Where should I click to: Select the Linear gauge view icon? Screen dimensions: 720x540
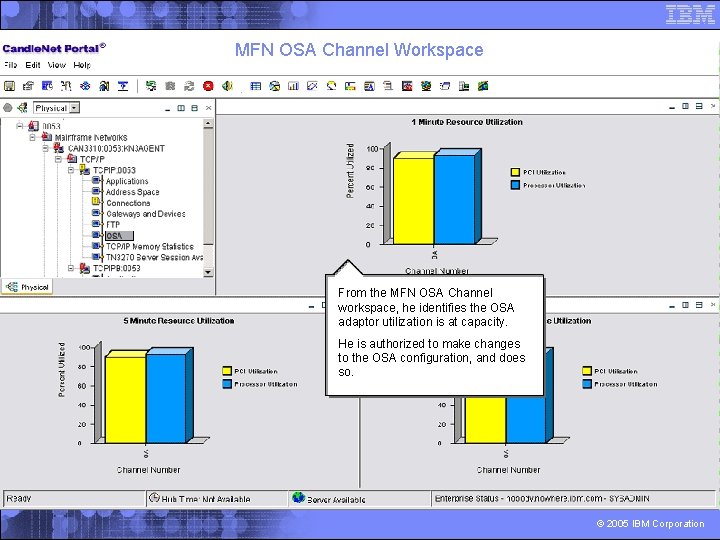pyautogui.click(x=350, y=86)
